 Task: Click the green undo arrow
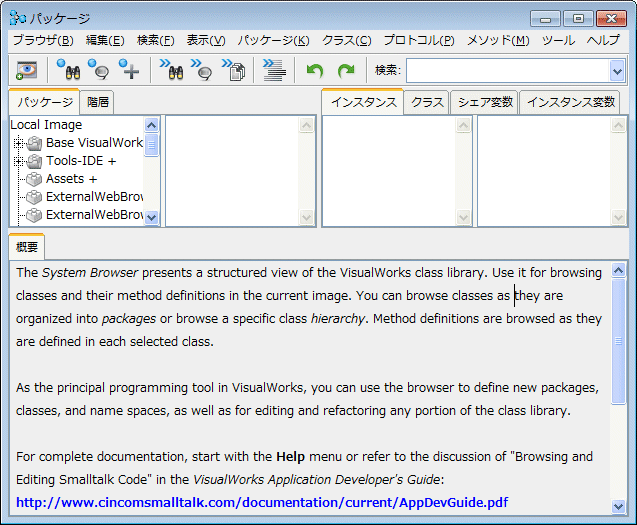coord(315,70)
